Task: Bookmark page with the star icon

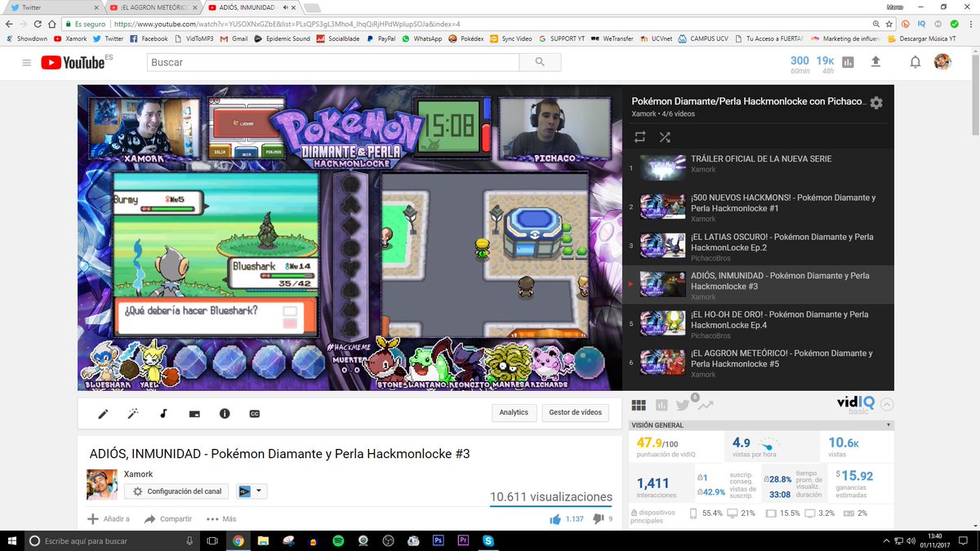Action: click(890, 24)
